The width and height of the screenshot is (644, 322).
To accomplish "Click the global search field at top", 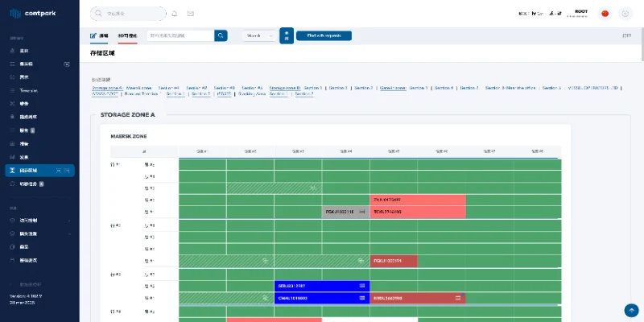I will click(129, 14).
